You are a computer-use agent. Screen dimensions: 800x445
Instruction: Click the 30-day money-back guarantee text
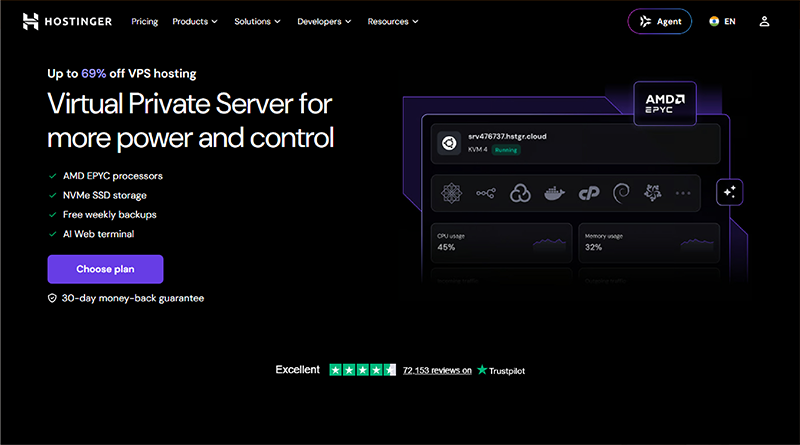133,298
